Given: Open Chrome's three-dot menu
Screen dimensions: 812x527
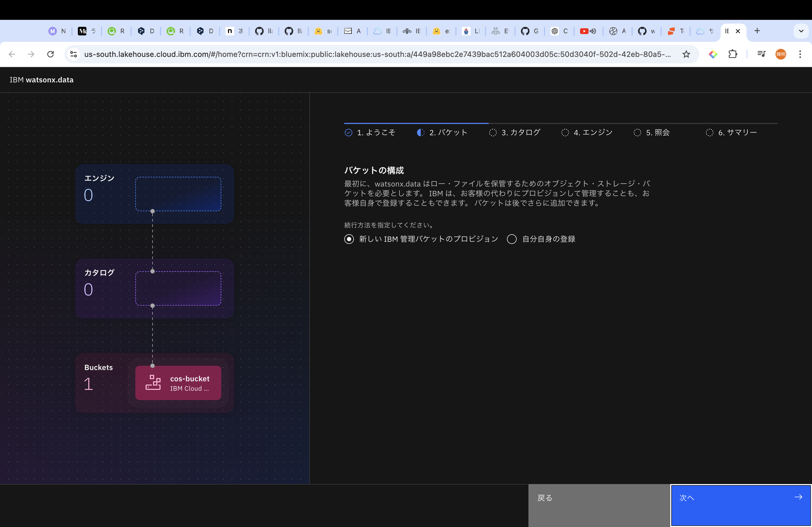Looking at the screenshot, I should pos(800,54).
